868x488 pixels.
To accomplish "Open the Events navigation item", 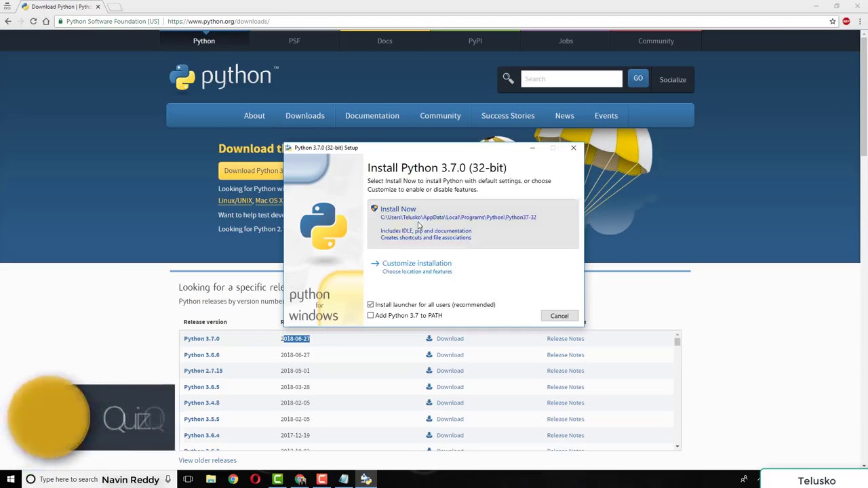I will (x=606, y=115).
